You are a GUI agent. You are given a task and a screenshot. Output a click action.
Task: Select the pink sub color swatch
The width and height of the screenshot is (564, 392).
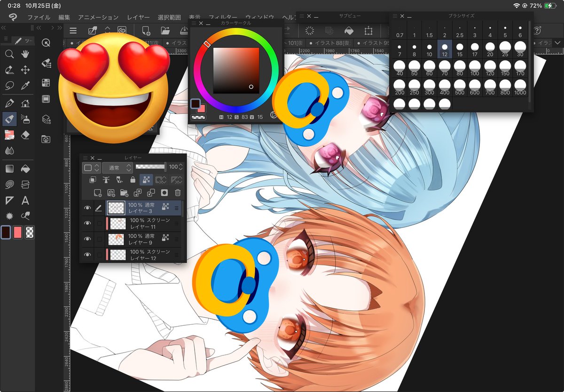coord(18,232)
